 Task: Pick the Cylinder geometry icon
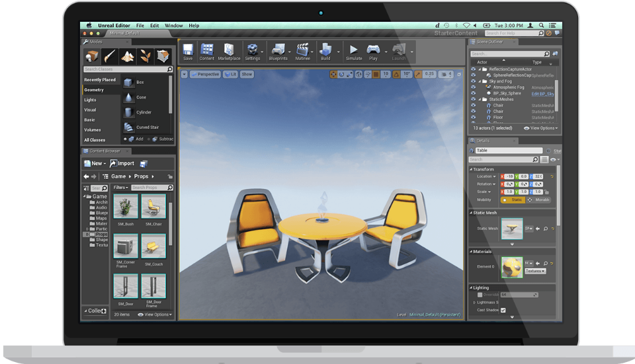coord(128,112)
